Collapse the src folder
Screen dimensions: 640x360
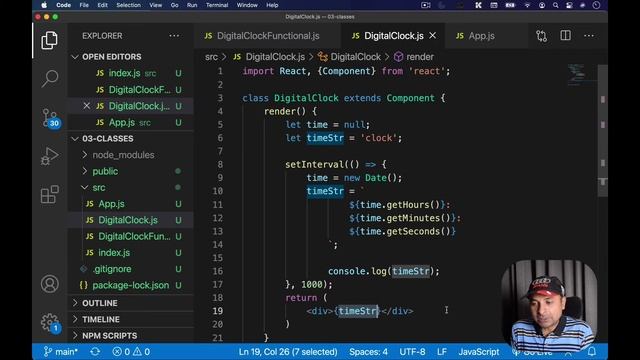[98, 188]
